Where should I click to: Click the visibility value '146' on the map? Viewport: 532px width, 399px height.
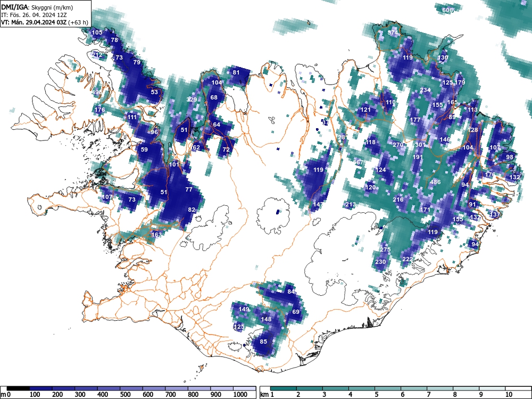pos(445,139)
